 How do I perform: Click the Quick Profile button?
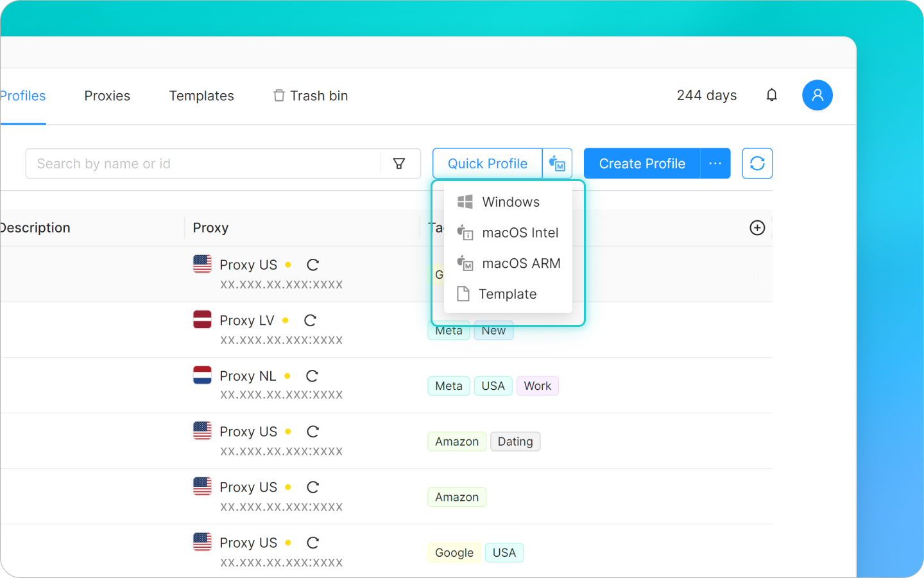click(x=487, y=163)
